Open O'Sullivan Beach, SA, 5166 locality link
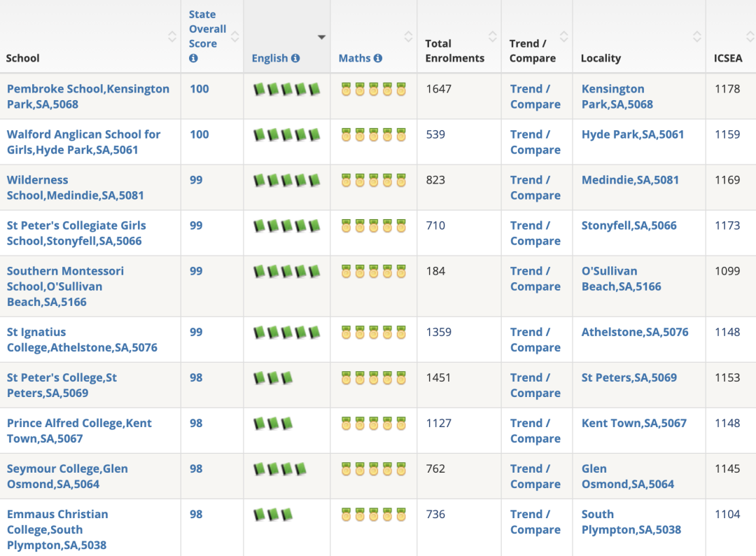Screen dimensions: 756x556 [x=622, y=279]
